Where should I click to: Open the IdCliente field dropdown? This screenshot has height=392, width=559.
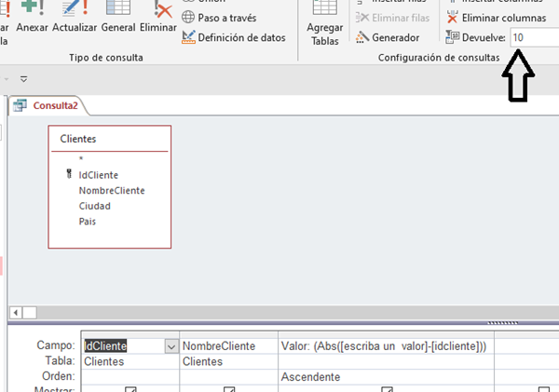tap(170, 346)
